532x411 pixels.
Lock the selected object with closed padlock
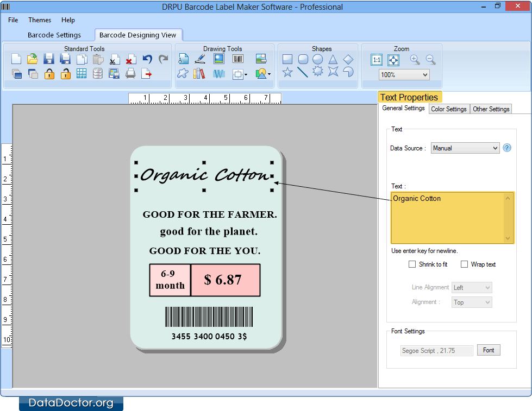tap(49, 74)
